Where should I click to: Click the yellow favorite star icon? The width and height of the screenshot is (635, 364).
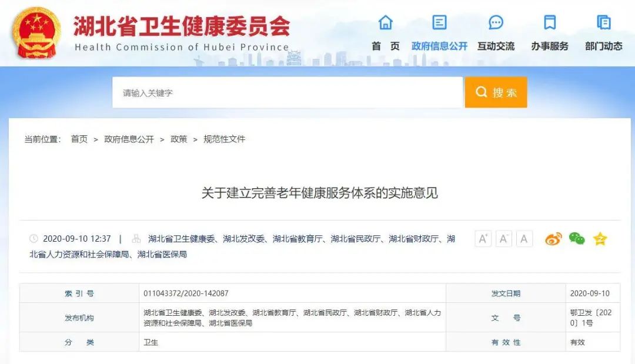click(599, 239)
